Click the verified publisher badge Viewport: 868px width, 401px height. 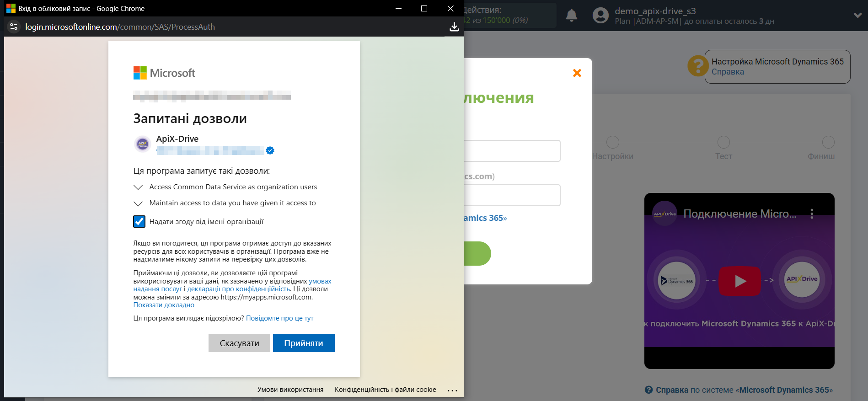pyautogui.click(x=270, y=150)
